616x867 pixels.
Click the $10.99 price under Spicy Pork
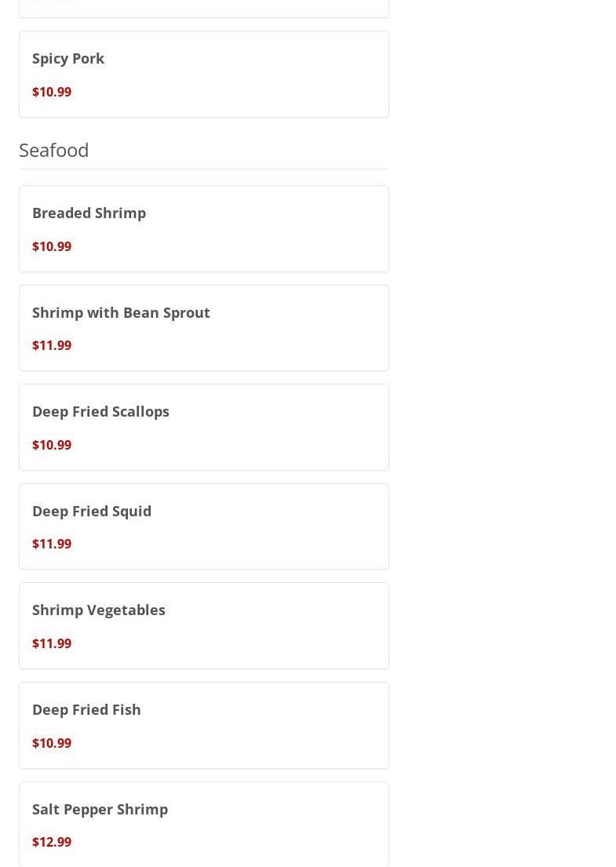[52, 92]
